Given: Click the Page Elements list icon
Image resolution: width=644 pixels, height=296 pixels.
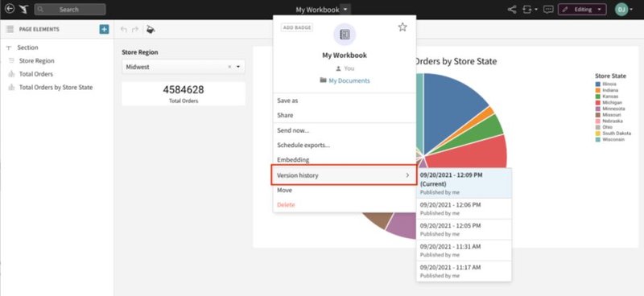Looking at the screenshot, I should 10,29.
